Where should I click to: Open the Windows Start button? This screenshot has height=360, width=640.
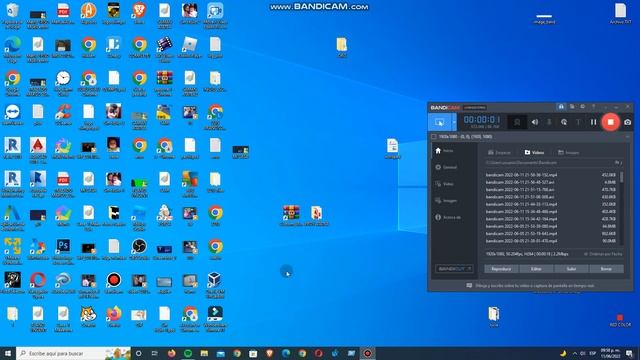[8, 353]
